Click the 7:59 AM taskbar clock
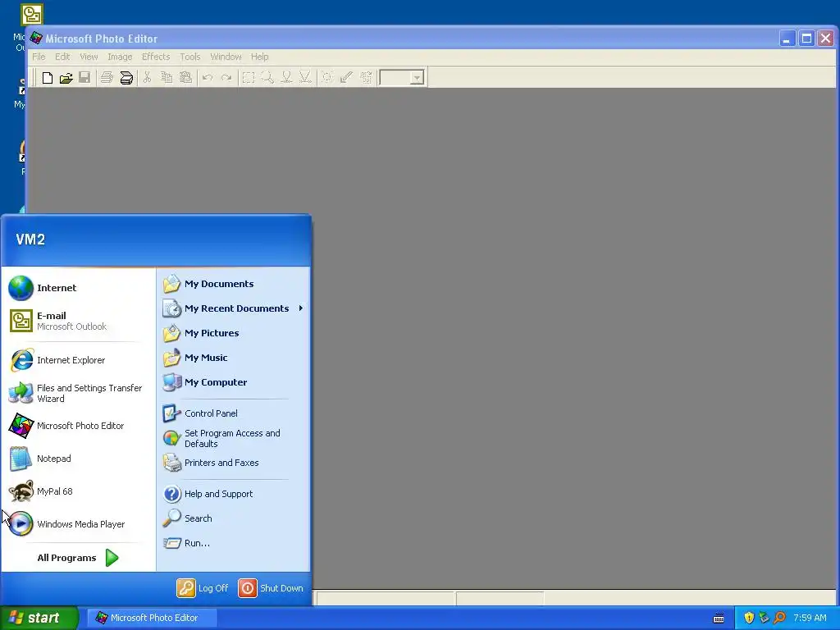 810,619
